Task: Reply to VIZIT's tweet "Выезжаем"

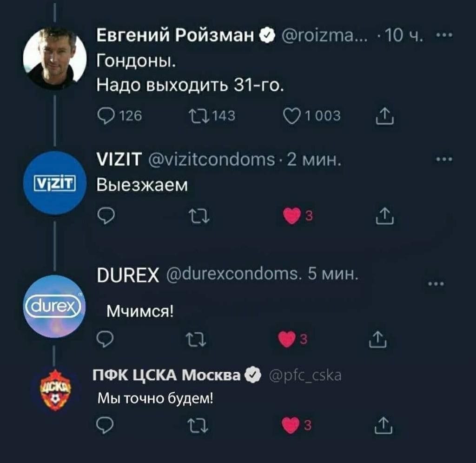Action: (x=106, y=215)
